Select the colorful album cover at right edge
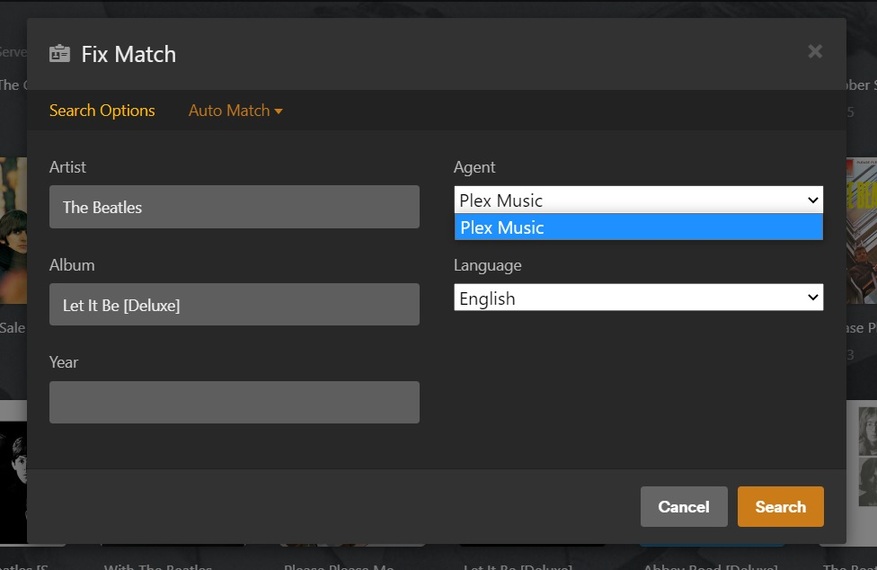Image resolution: width=877 pixels, height=570 pixels. (x=861, y=230)
